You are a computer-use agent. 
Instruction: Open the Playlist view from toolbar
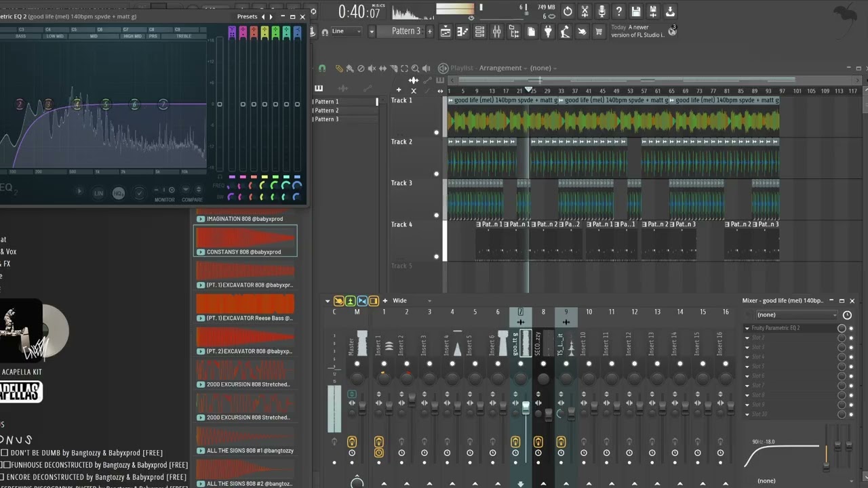coord(446,31)
